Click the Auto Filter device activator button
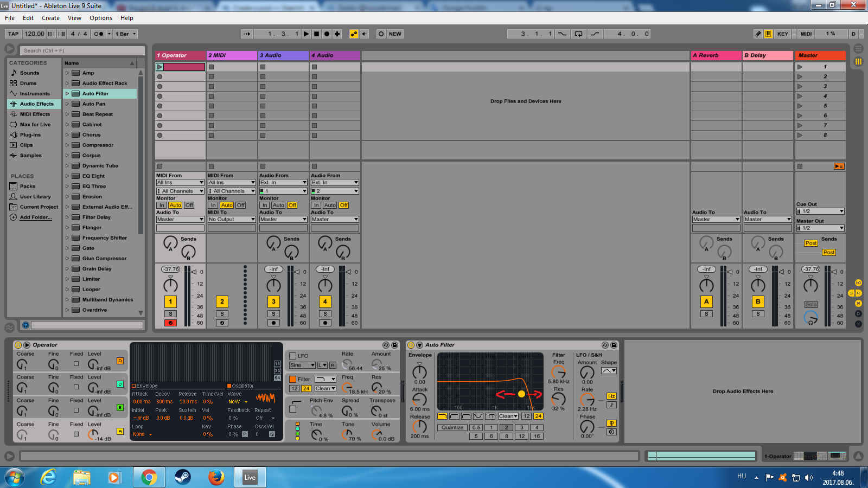Screen dimensions: 868x488 coord(411,345)
